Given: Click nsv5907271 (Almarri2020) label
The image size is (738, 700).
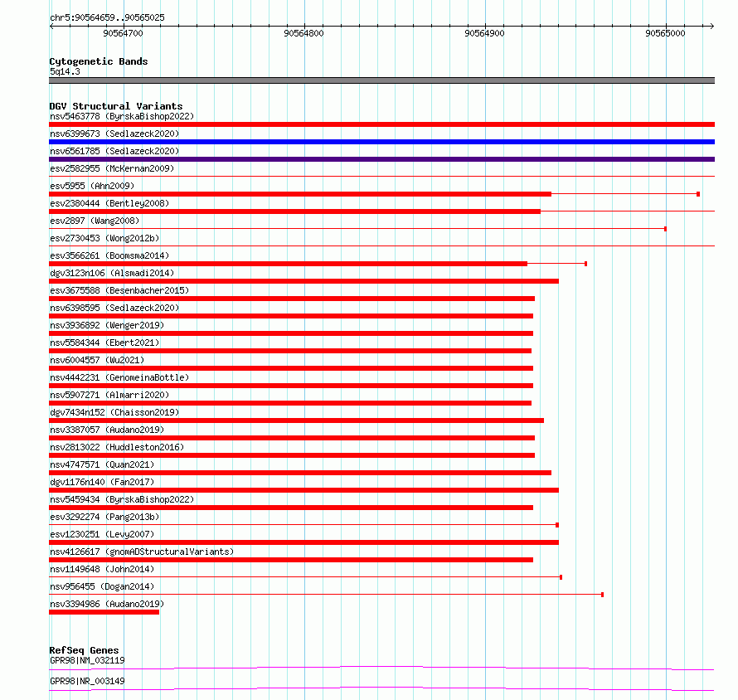Looking at the screenshot, I should click(109, 395).
